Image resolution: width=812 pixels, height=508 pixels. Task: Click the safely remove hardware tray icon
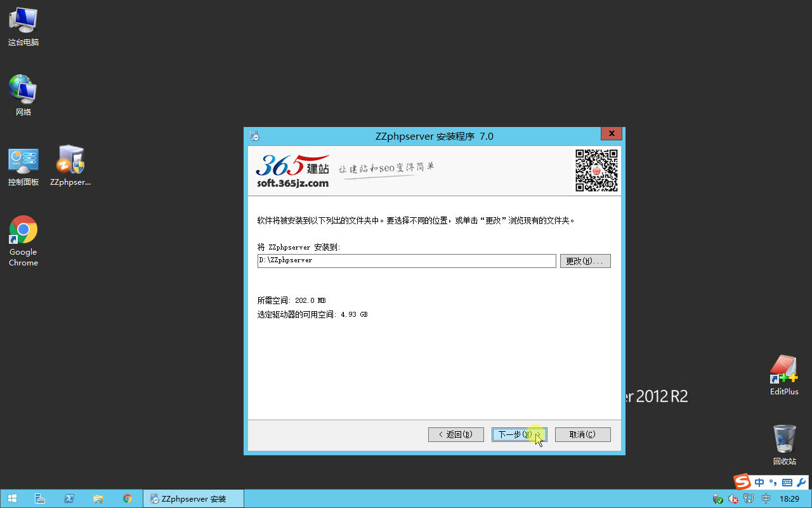[x=717, y=499]
